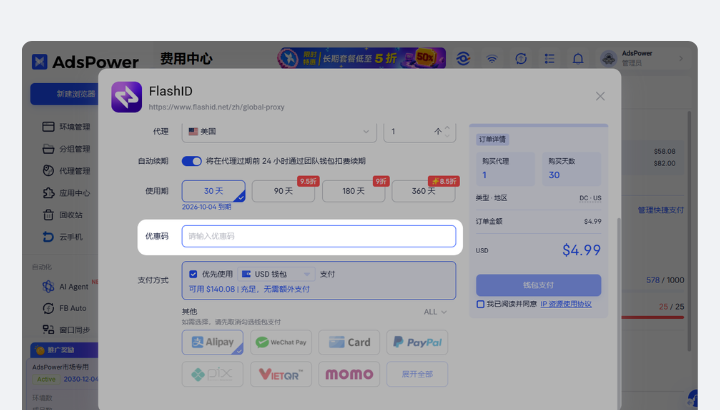720x410 pixels.
Task: Click the 578 / 1000 quota text
Action: point(665,280)
